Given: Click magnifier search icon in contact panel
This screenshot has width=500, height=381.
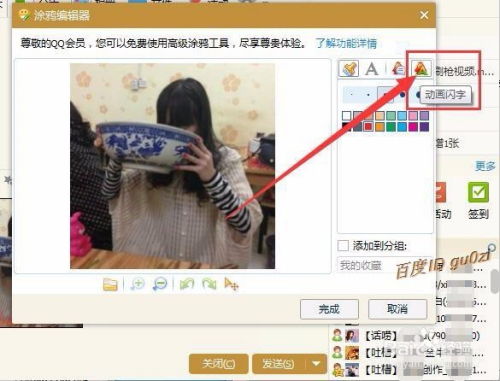Looking at the screenshot, I should 492,248.
